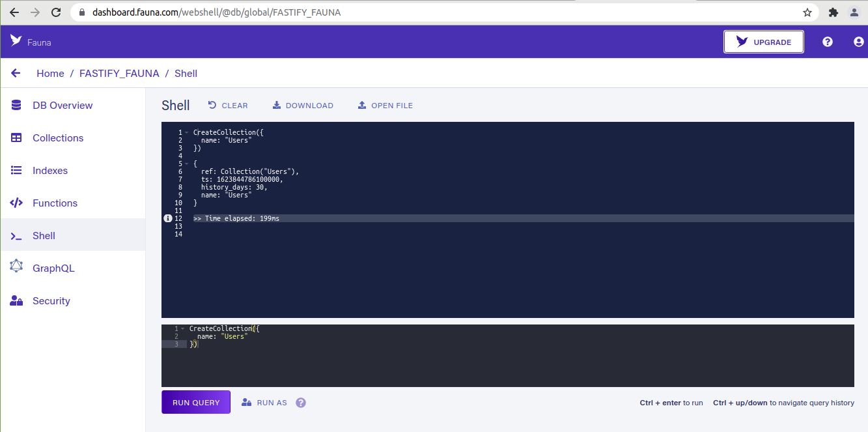
Task: Reload the page in the browser
Action: 56,12
